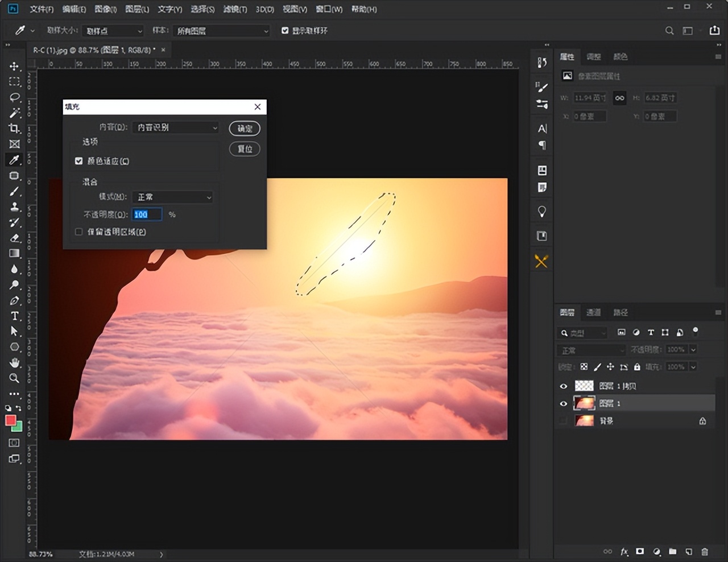Click the red foreground color swatch
728x562 pixels.
(x=10, y=420)
